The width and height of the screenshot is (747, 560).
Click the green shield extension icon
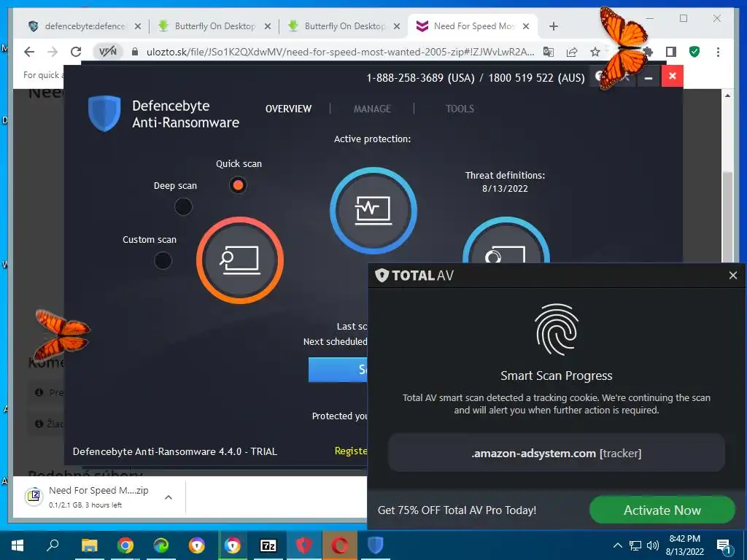click(x=694, y=52)
